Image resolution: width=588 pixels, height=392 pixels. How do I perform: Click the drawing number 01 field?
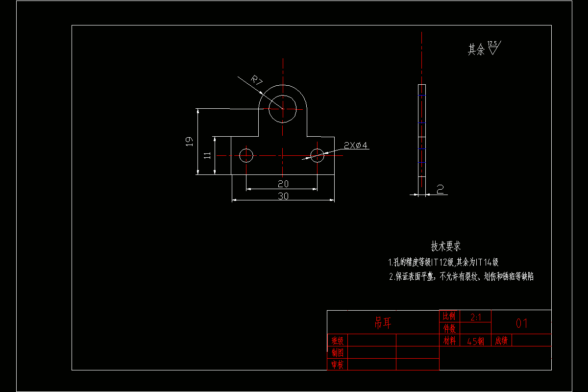[x=522, y=323]
